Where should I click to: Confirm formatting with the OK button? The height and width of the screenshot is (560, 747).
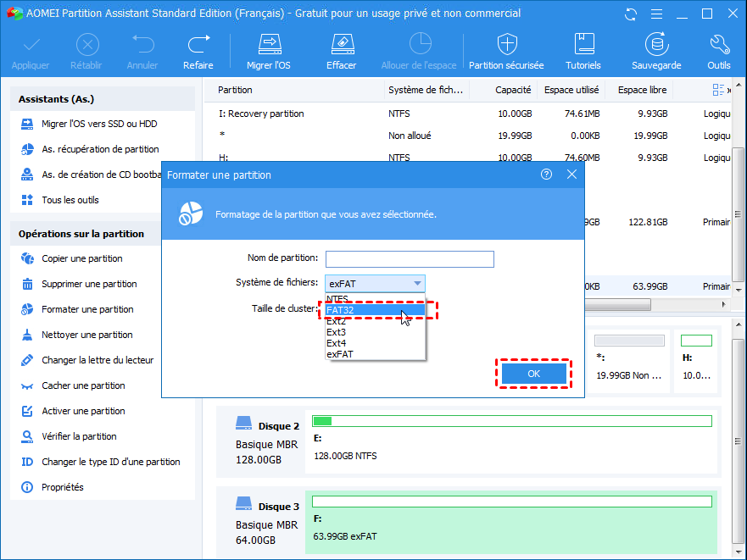click(x=533, y=374)
